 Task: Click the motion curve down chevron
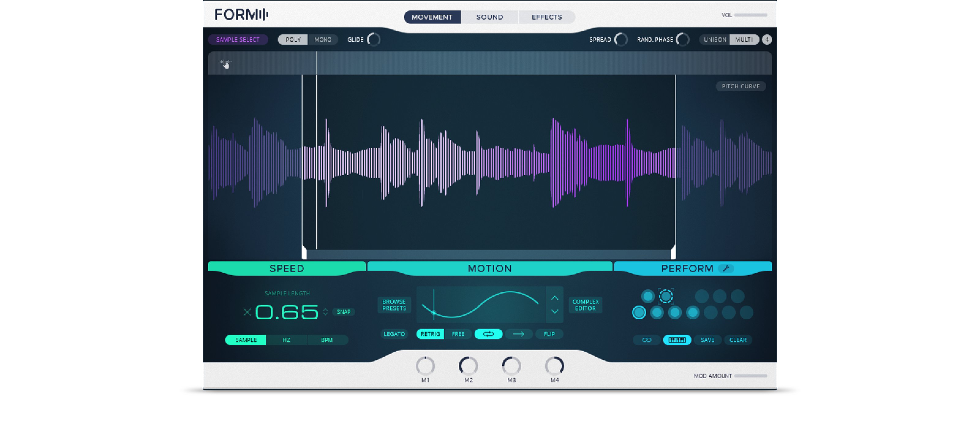tap(555, 311)
